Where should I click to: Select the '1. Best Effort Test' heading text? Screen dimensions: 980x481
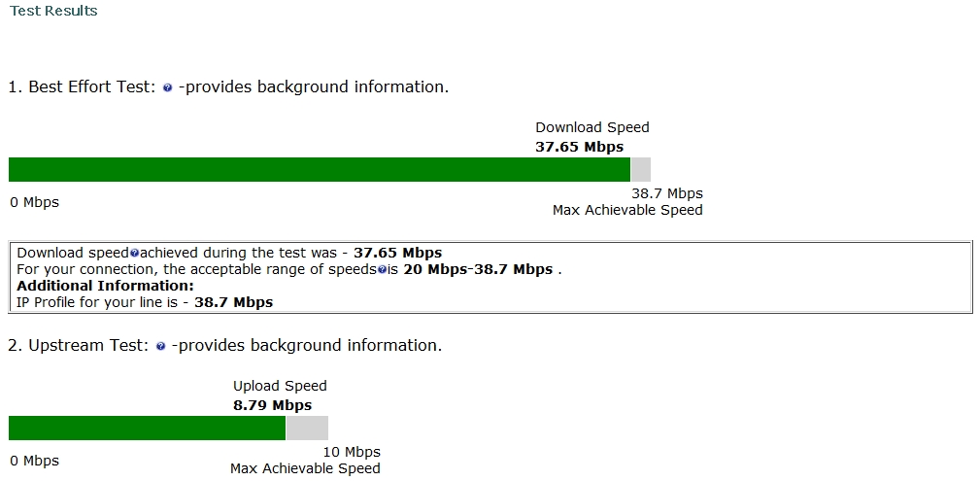click(82, 86)
